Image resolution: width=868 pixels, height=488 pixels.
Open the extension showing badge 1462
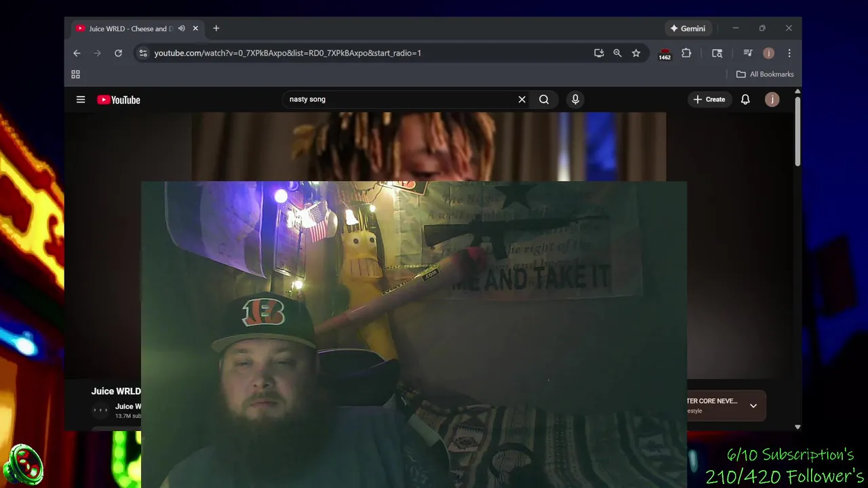click(665, 54)
